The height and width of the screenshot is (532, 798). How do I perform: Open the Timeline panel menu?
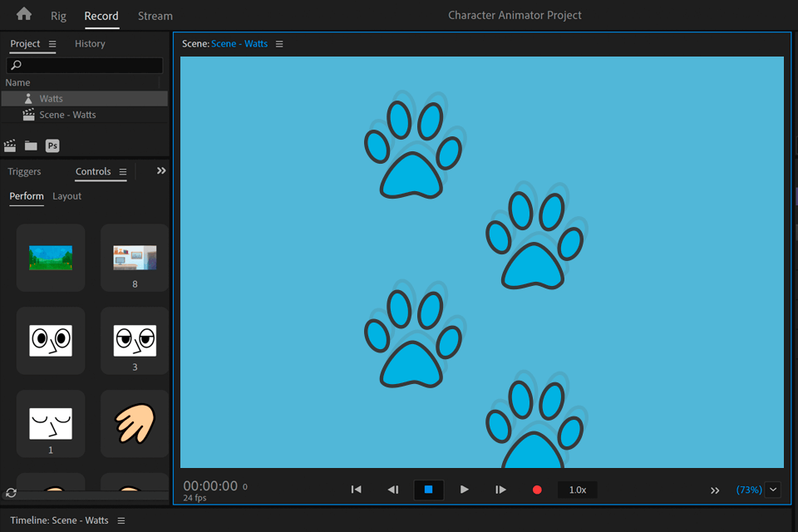(x=121, y=520)
